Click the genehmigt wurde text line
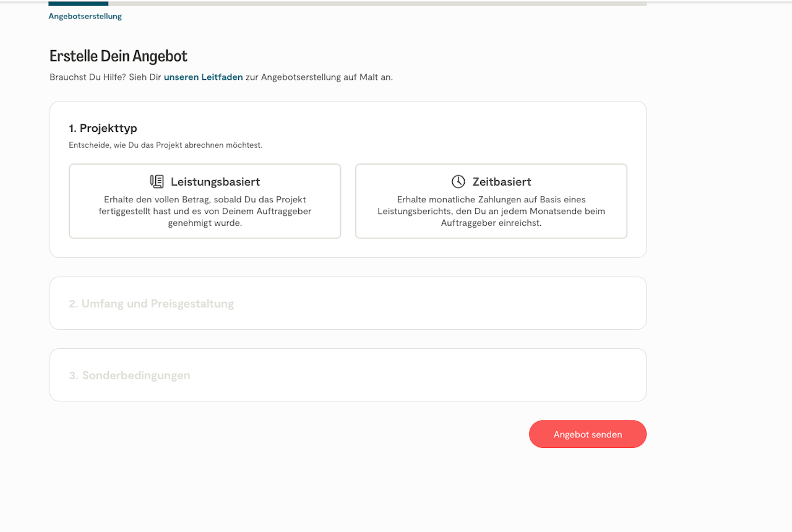 point(205,223)
